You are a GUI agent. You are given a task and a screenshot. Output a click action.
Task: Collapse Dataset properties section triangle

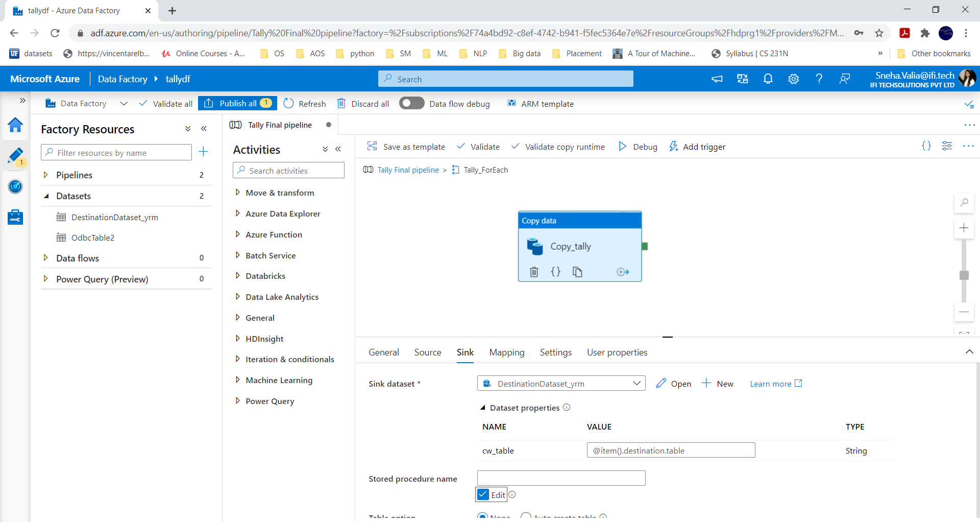[483, 408]
